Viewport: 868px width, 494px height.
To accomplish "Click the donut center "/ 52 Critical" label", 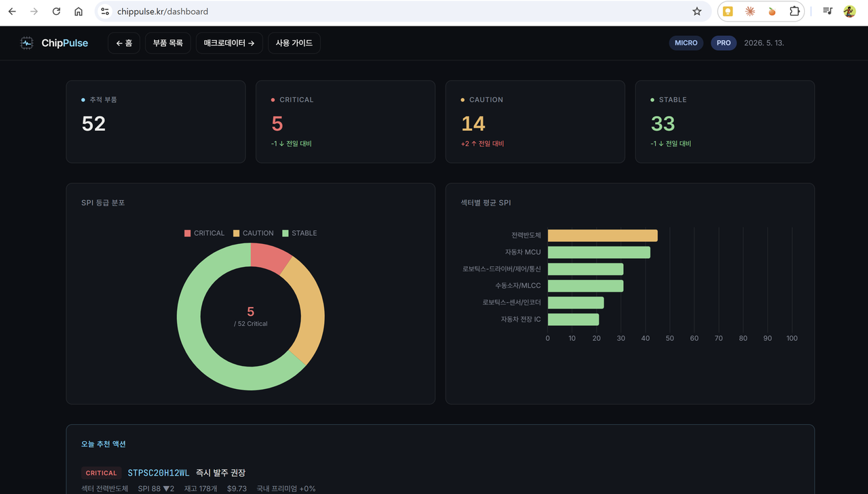I will click(251, 324).
